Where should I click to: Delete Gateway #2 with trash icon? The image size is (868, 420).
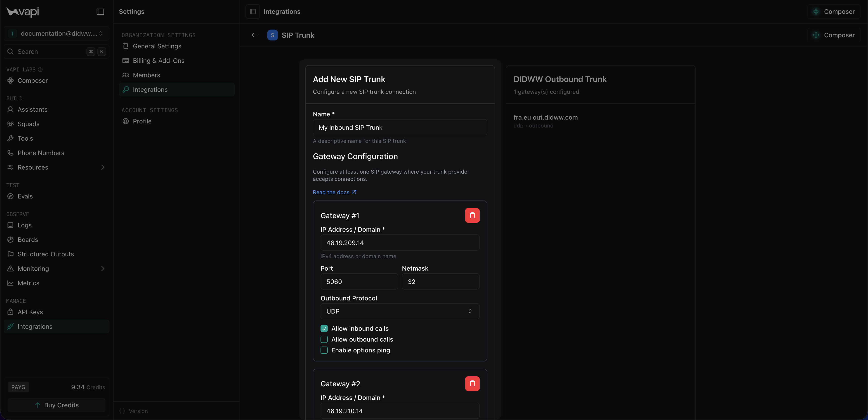(x=472, y=384)
